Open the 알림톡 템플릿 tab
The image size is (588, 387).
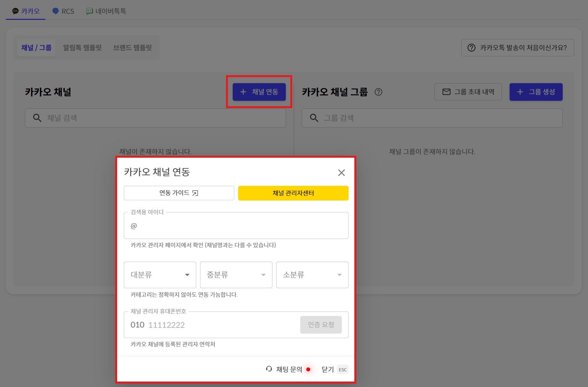pos(82,48)
